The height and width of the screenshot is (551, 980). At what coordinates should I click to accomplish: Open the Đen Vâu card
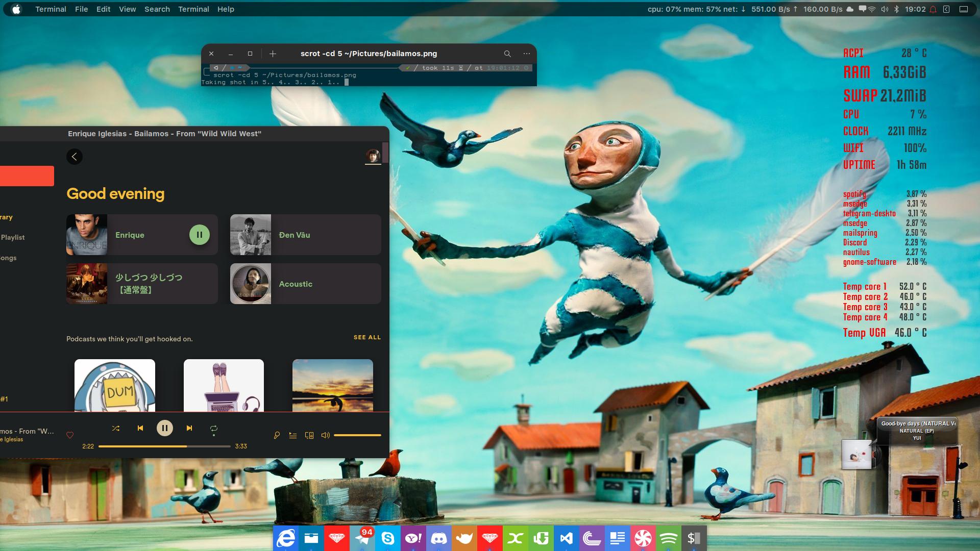[x=306, y=235]
